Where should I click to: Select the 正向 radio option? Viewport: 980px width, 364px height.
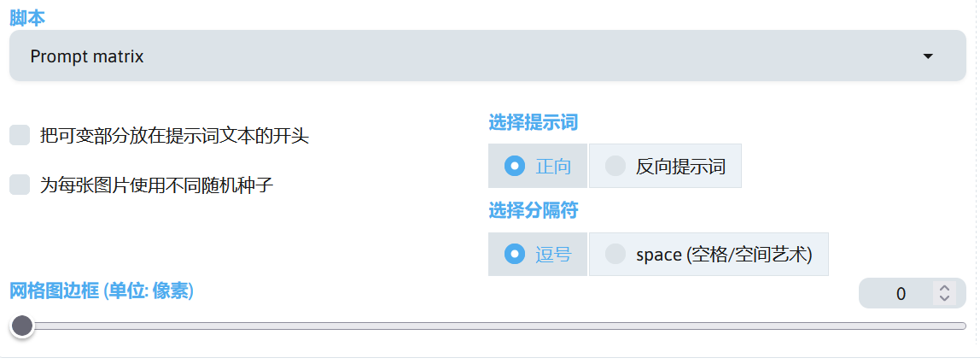tap(515, 166)
